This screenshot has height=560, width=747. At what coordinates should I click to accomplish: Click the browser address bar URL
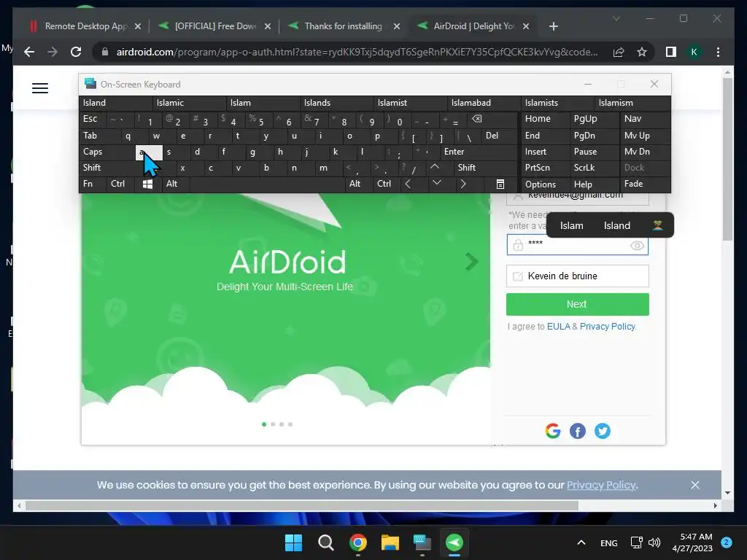(x=357, y=52)
